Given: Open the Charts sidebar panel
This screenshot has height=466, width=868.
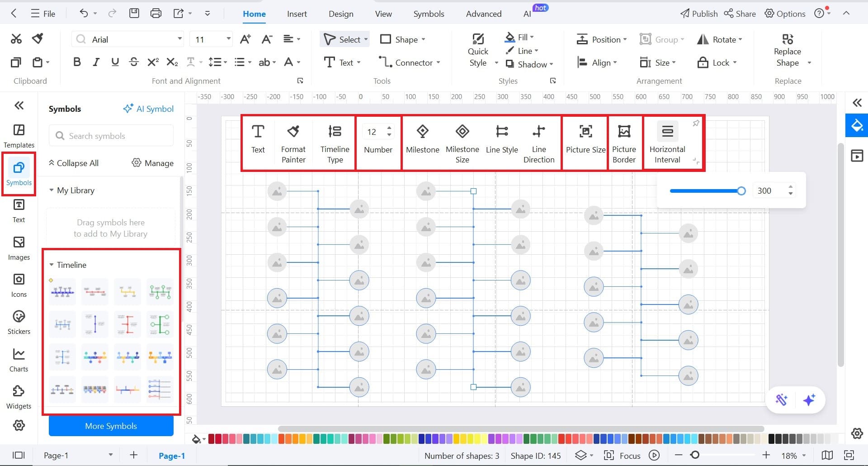Looking at the screenshot, I should [x=19, y=360].
